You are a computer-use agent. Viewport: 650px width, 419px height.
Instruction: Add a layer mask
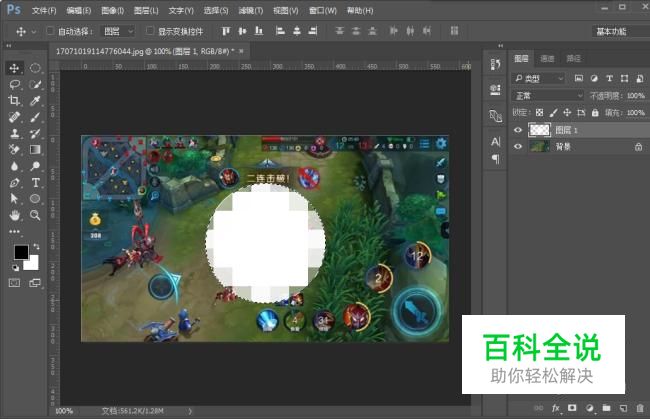(x=572, y=408)
